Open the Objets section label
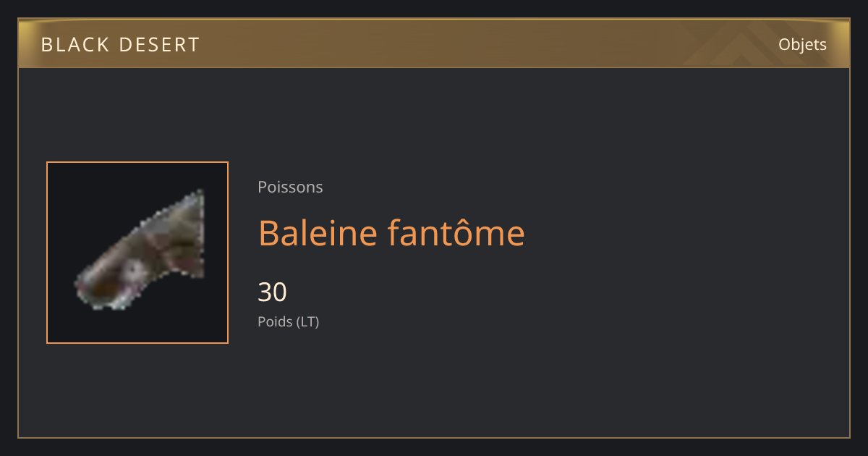The height and width of the screenshot is (456, 868). 802,45
